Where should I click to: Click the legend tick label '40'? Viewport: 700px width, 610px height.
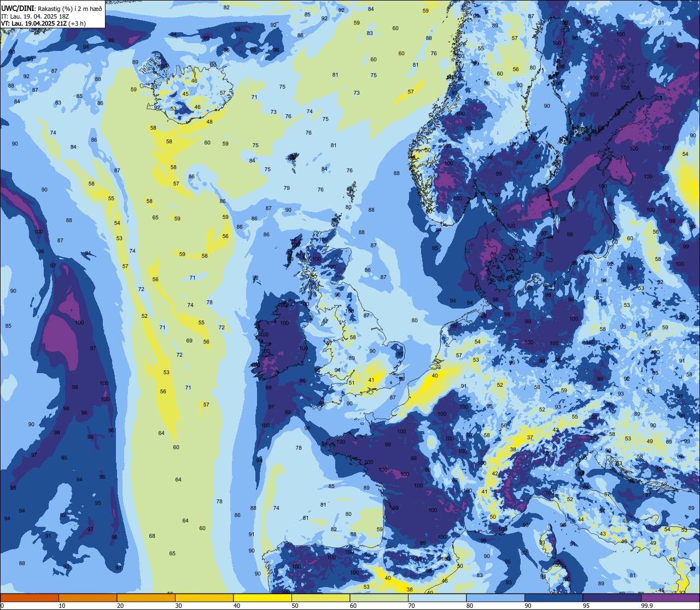(x=237, y=606)
